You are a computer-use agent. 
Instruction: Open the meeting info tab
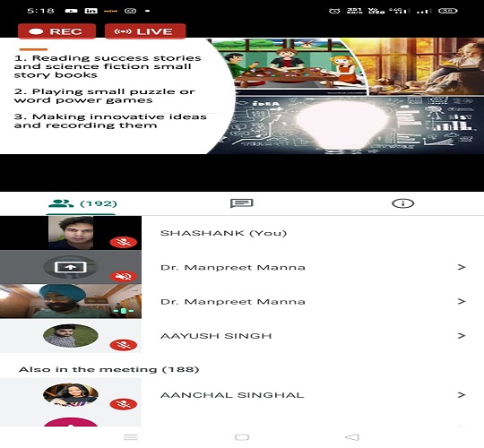402,203
